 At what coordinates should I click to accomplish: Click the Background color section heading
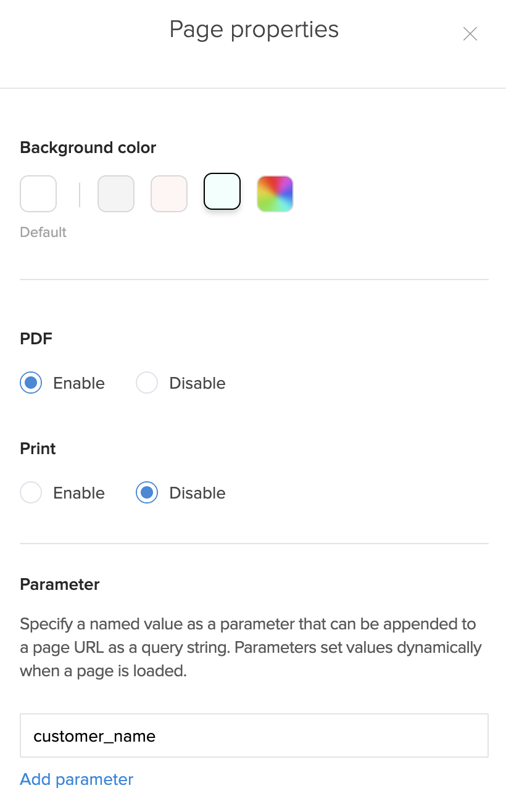(x=88, y=147)
